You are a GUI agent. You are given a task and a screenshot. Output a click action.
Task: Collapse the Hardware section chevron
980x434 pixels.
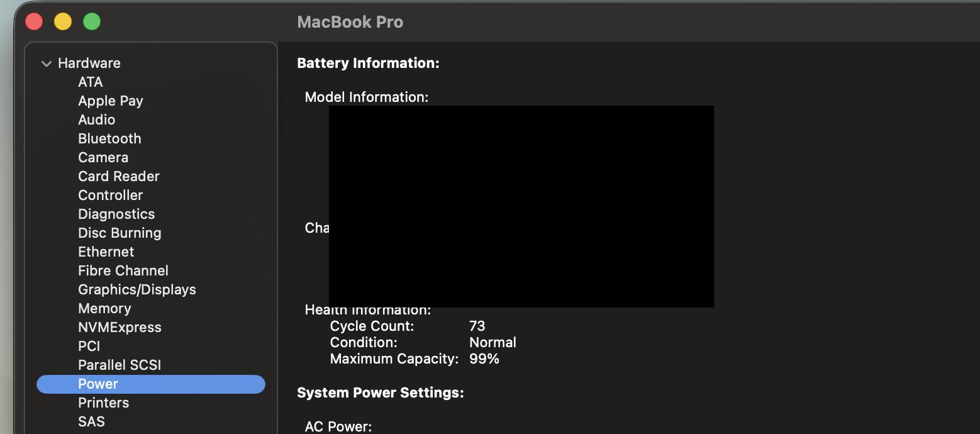[x=46, y=64]
